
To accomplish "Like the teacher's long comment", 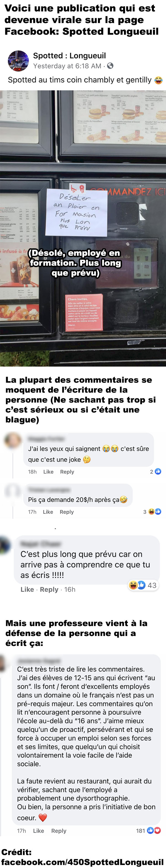I will coord(38,831).
